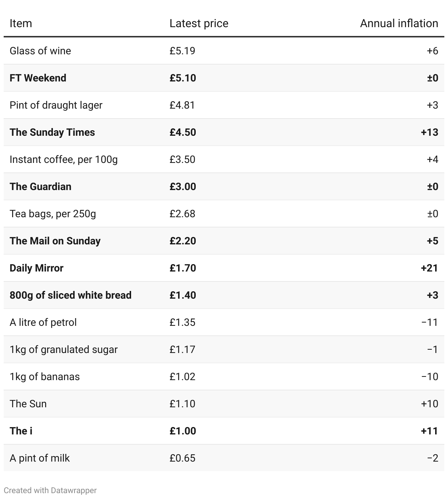Select The Mail on Sunday item
This screenshot has height=499, width=448.
click(x=55, y=241)
